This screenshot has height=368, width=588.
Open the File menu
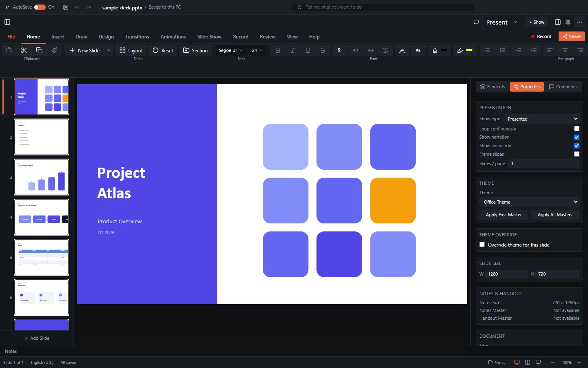coord(11,37)
